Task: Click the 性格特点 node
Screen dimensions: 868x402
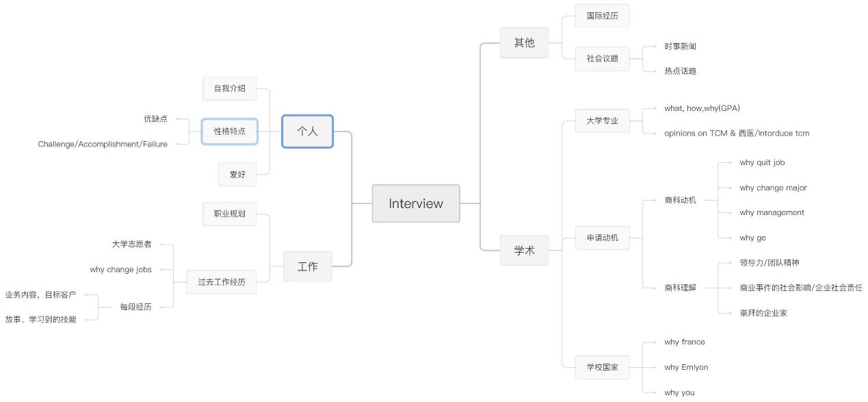Action: click(230, 131)
